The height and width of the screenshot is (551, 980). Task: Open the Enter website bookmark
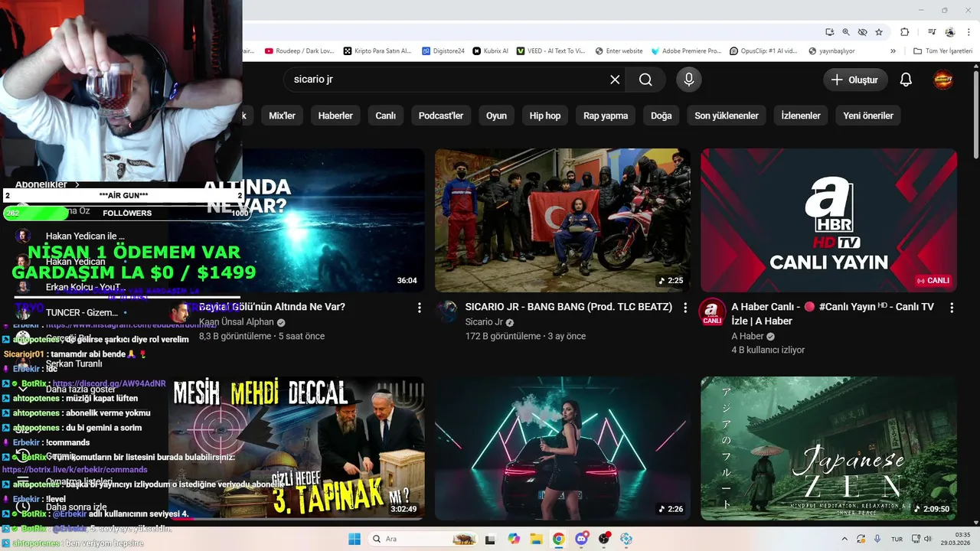(x=619, y=51)
